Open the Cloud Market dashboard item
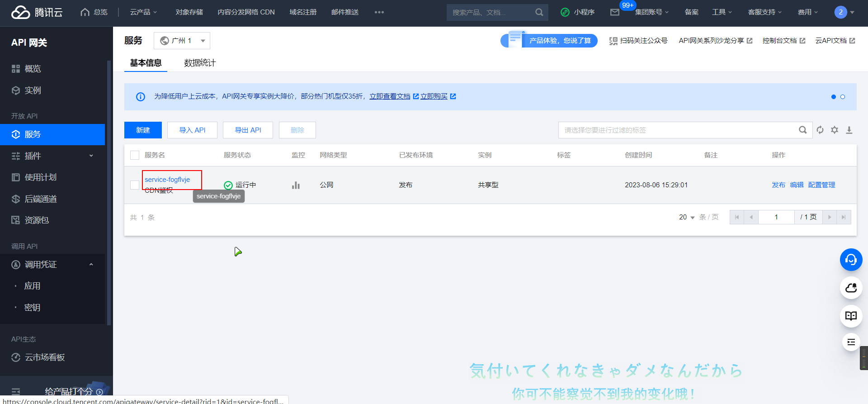868x404 pixels. coord(45,357)
